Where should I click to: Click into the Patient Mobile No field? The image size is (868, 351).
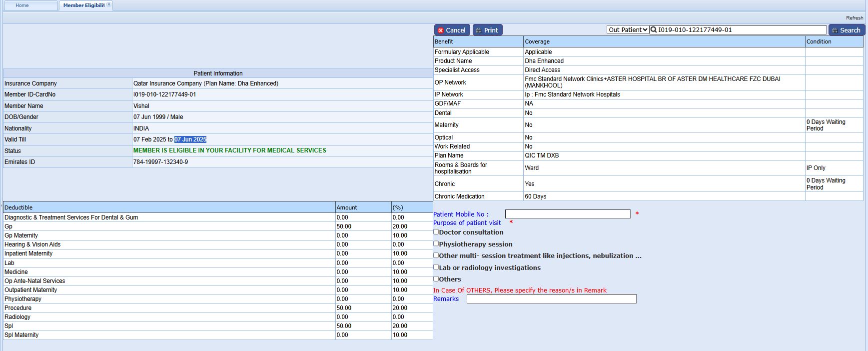(568, 214)
